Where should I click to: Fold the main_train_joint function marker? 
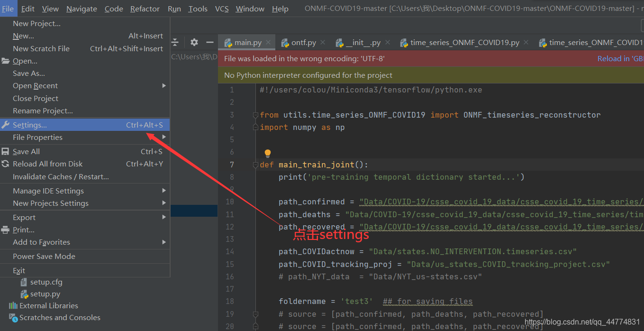click(255, 165)
